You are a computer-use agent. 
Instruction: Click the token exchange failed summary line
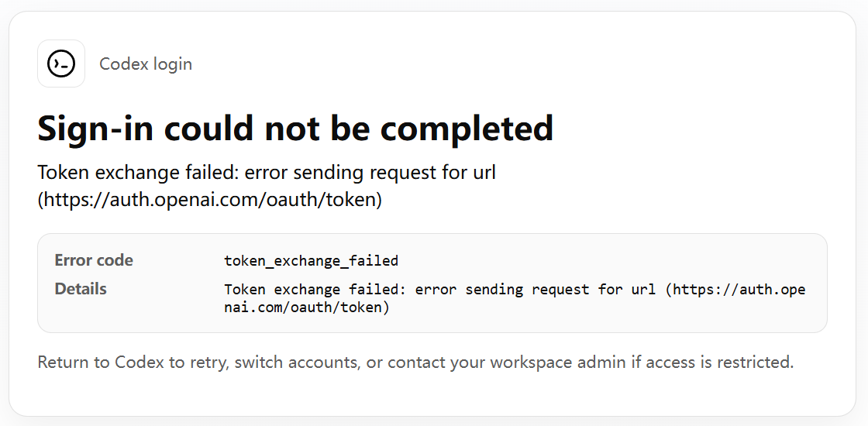point(267,173)
